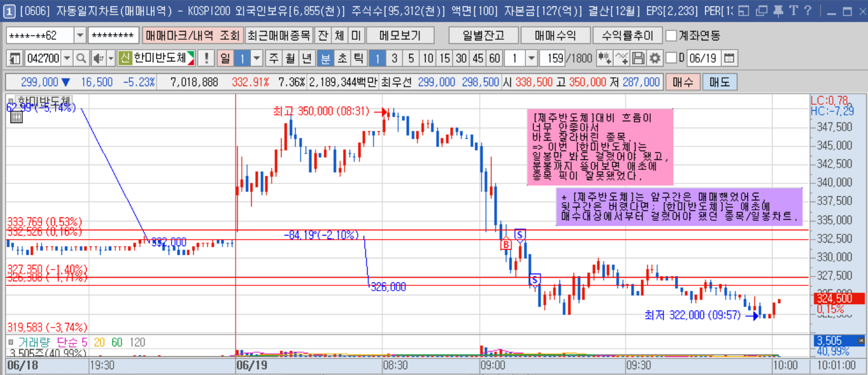
Task: Click the add-indicator line icon
Action: (622, 58)
